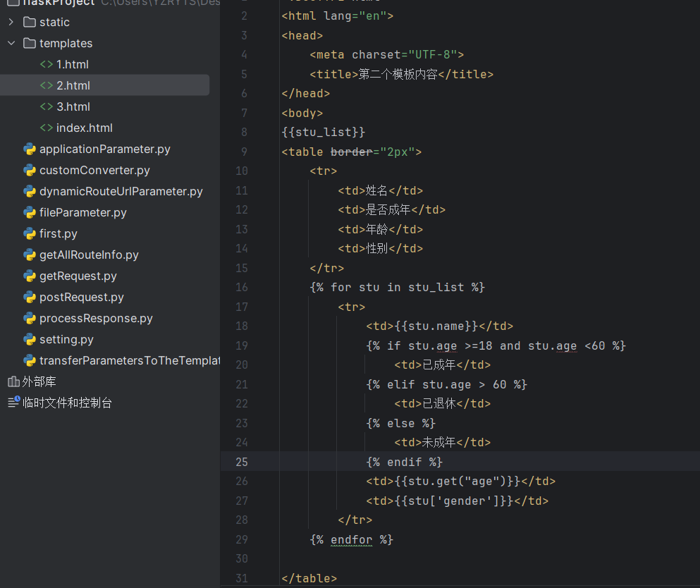The width and height of the screenshot is (700, 588).
Task: Click the <td>是否成年</td> header cell
Action: (391, 210)
